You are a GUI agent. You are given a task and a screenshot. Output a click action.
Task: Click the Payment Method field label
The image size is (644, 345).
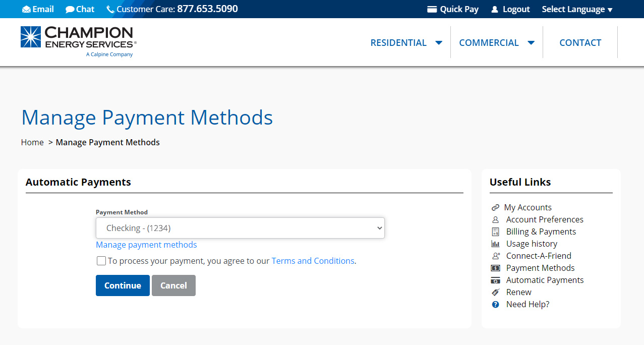[x=122, y=212]
